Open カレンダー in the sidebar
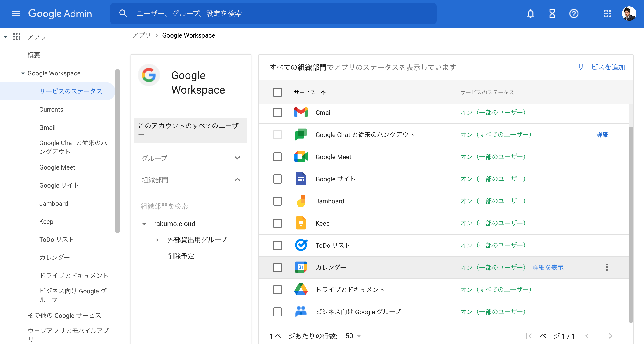Screen dimensions: 644x344 coord(54,257)
